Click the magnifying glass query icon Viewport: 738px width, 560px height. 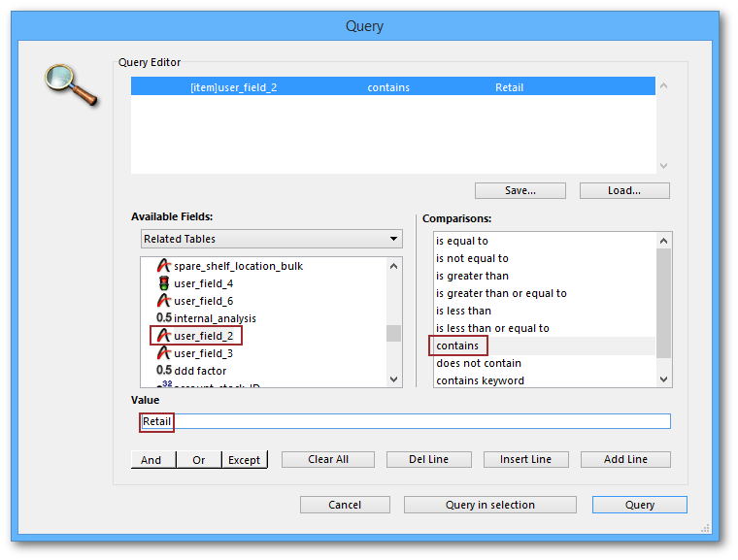(x=72, y=84)
